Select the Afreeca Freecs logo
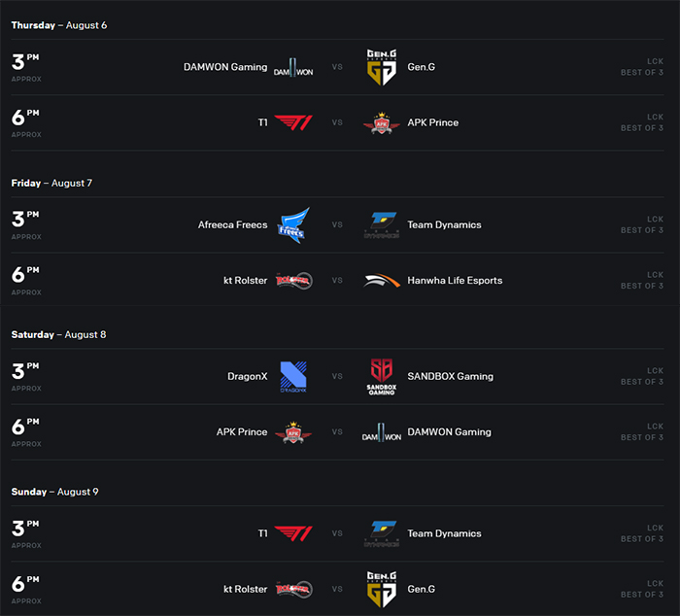The image size is (680, 616). (x=293, y=225)
